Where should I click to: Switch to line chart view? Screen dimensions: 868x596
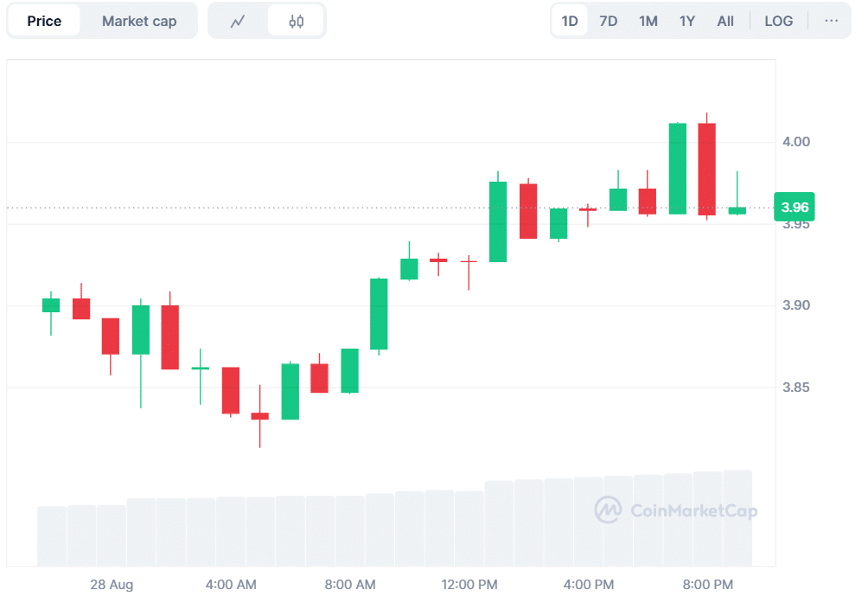238,22
